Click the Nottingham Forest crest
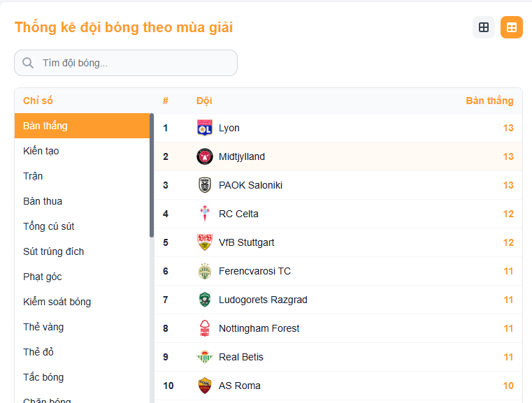 (x=204, y=328)
